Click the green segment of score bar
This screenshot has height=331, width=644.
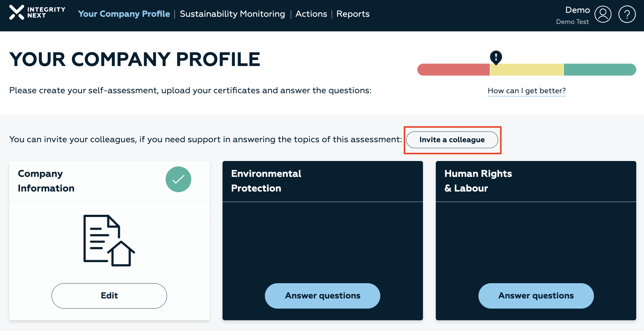pos(600,70)
